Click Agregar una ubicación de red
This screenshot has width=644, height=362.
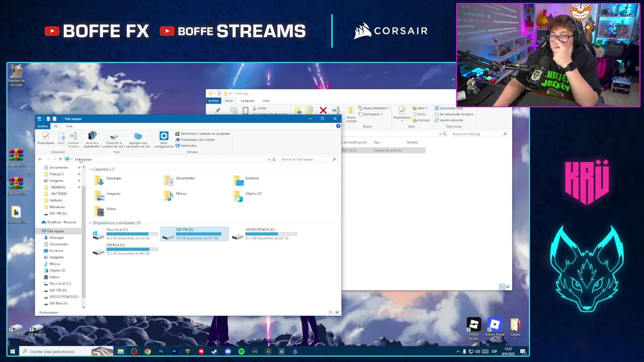click(138, 140)
